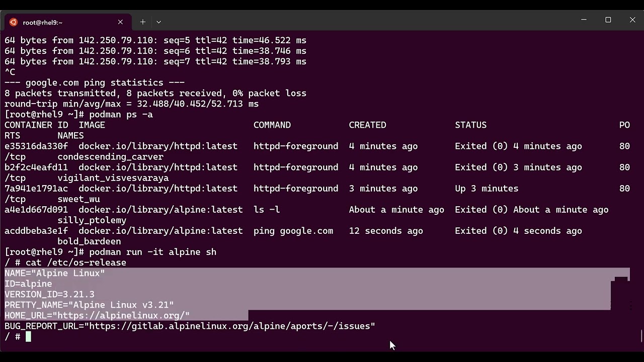The width and height of the screenshot is (644, 362).
Task: Minimize the terminal window
Action: pos(584,20)
